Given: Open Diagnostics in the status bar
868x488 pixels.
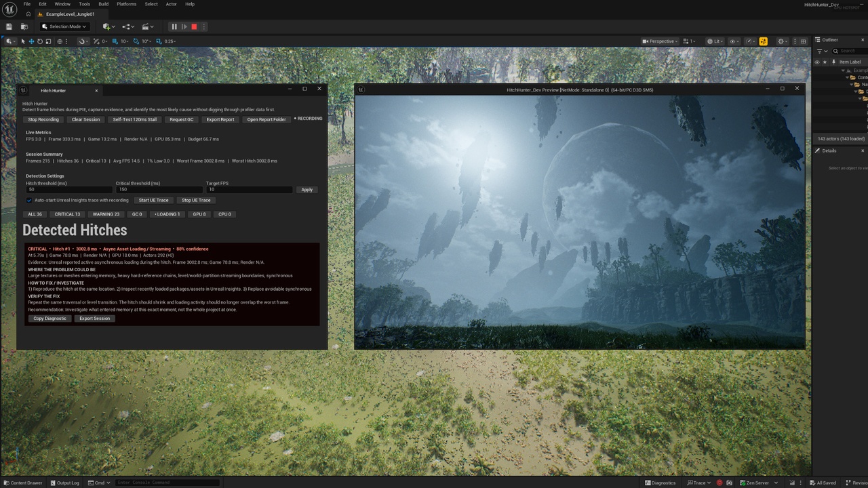Looking at the screenshot, I should [x=659, y=483].
